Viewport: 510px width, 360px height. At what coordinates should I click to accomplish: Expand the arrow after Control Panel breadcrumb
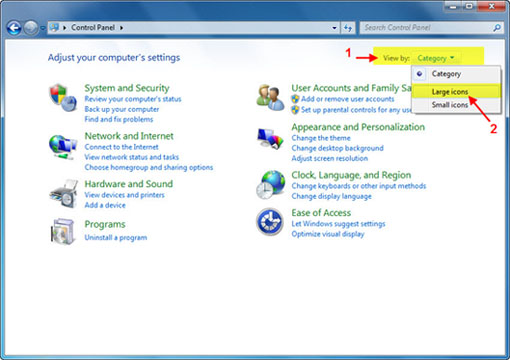pos(122,28)
